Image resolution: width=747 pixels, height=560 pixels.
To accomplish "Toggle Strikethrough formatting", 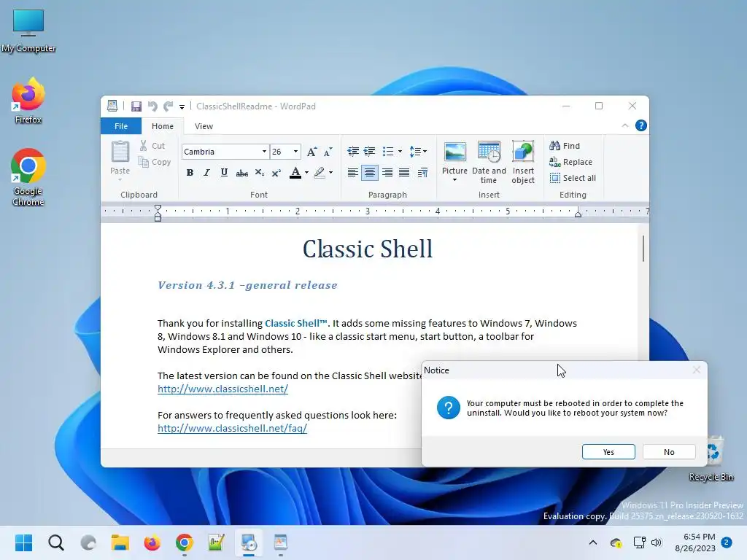I will [x=241, y=172].
